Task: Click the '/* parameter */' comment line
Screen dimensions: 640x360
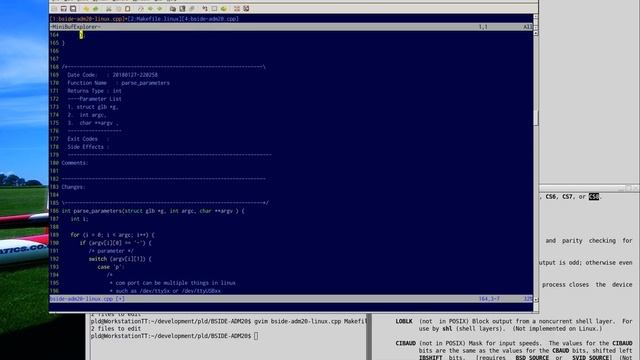Action: pyautogui.click(x=111, y=251)
